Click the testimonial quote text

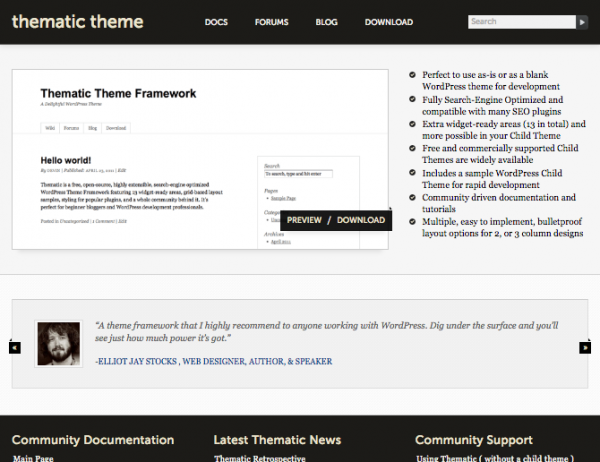[x=327, y=331]
